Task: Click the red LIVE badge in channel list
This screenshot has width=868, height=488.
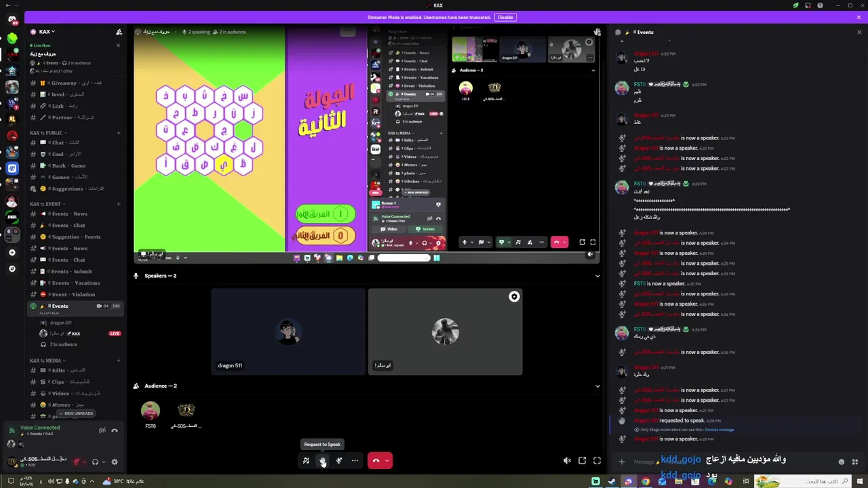Action: click(115, 333)
